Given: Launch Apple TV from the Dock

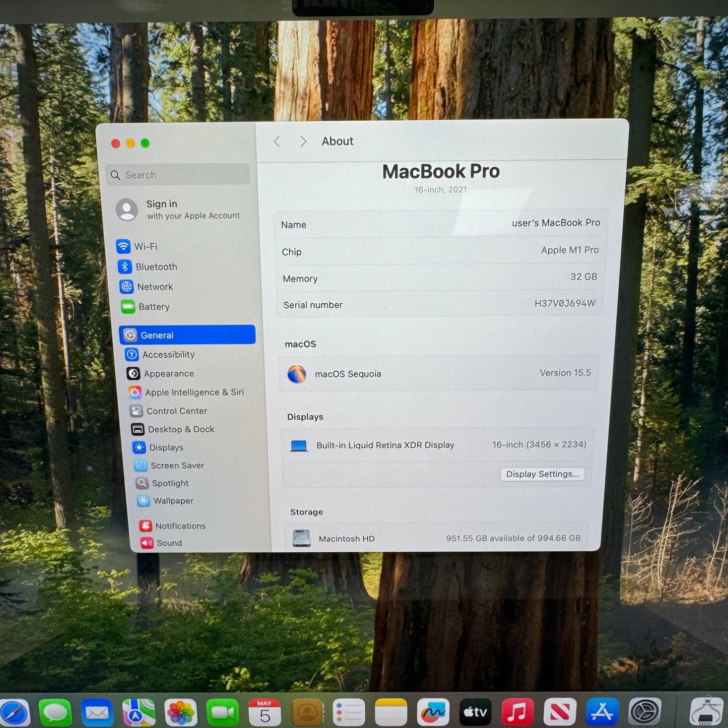Looking at the screenshot, I should point(476,712).
